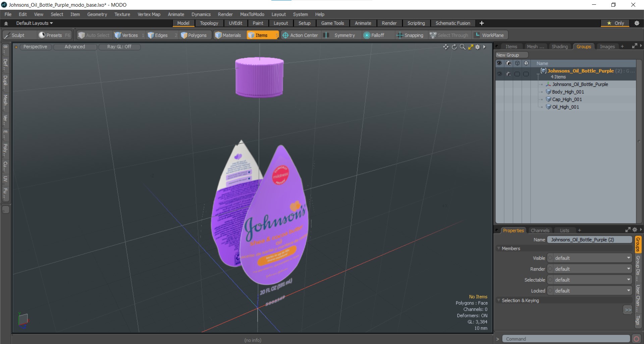Open Properties panel gear settings
This screenshot has width=644, height=344.
tap(635, 230)
